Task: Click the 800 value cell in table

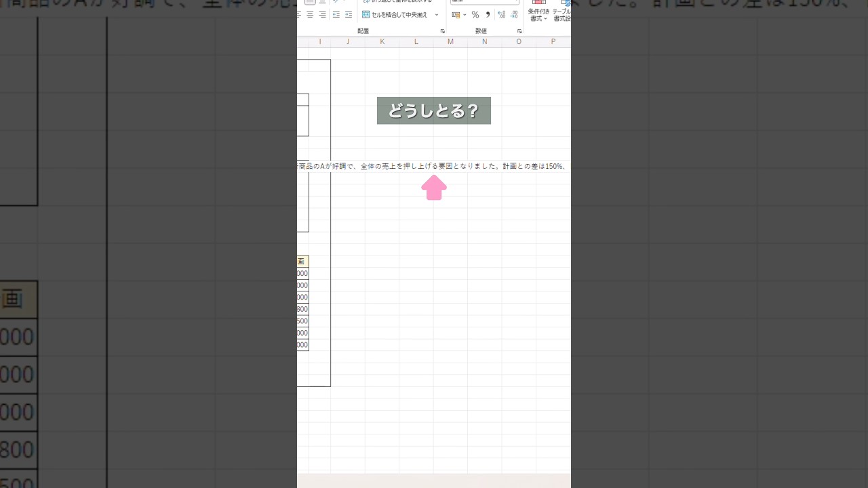Action: [302, 309]
